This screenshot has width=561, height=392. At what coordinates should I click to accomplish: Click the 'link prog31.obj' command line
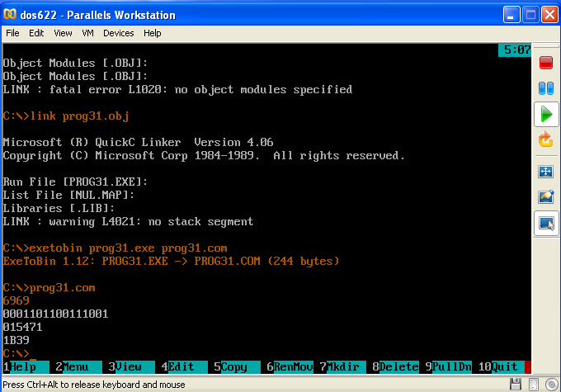79,116
